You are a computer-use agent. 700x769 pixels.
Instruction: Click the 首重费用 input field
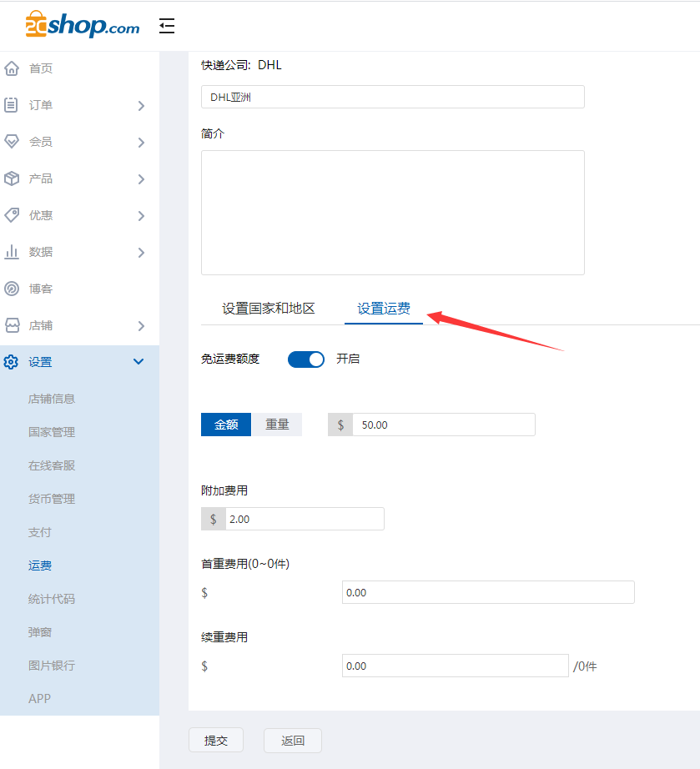tap(489, 592)
